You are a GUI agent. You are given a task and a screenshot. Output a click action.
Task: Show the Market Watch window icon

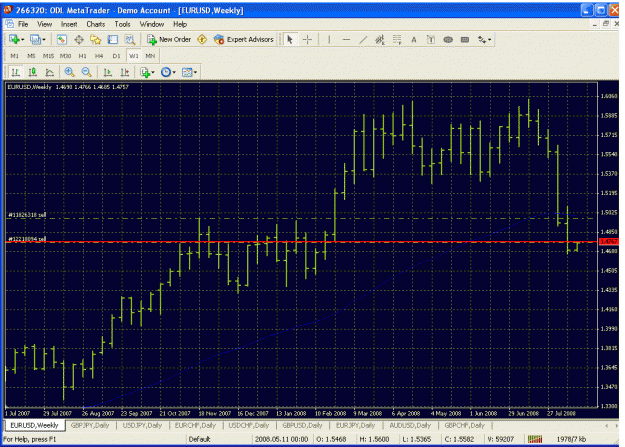(x=61, y=39)
